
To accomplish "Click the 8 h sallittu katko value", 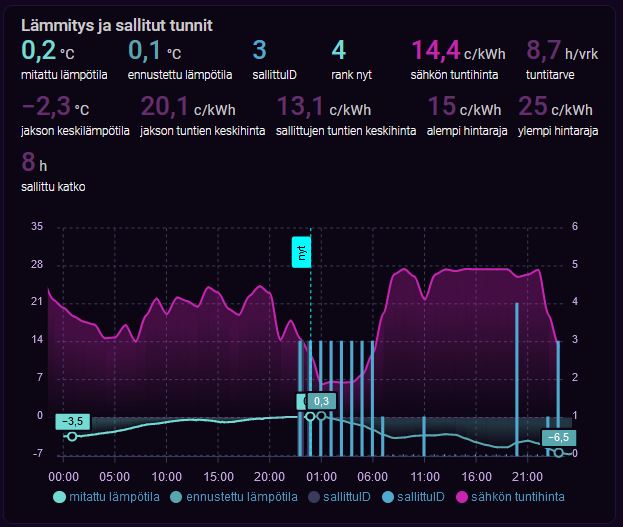I will [x=35, y=163].
